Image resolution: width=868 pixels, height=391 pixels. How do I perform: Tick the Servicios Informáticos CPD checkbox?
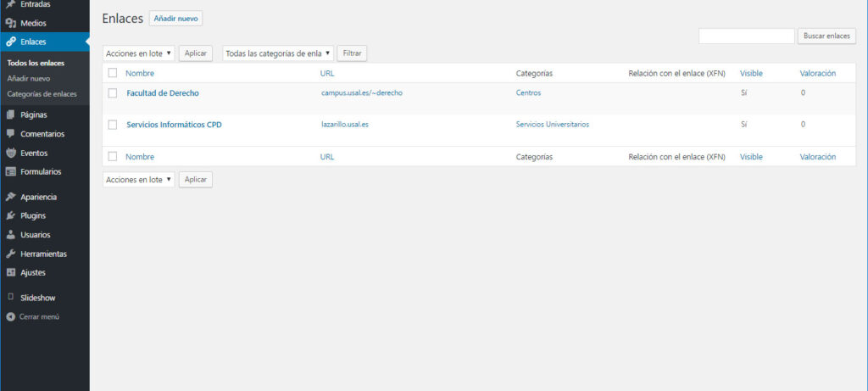[x=113, y=125]
